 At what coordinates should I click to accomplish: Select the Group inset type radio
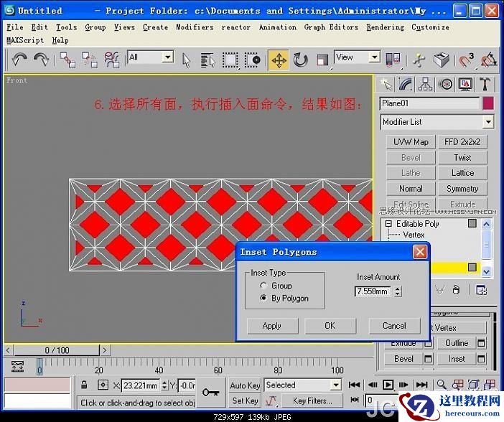(263, 286)
